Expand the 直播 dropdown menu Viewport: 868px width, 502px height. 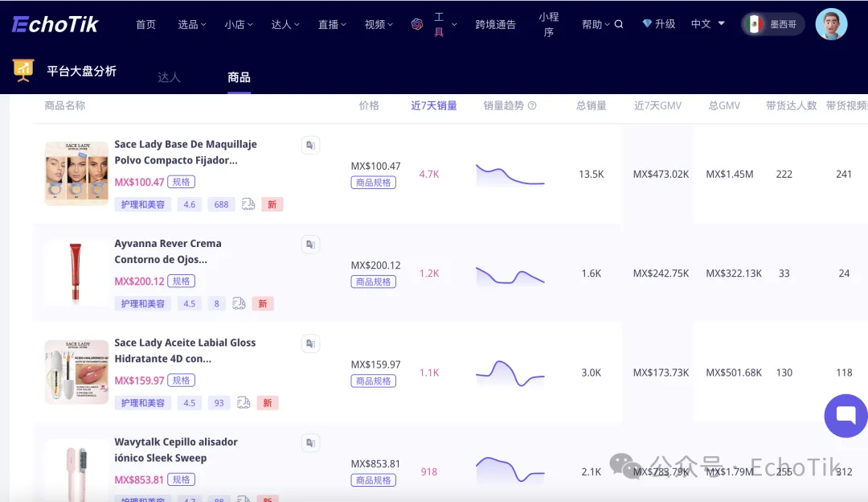(332, 24)
